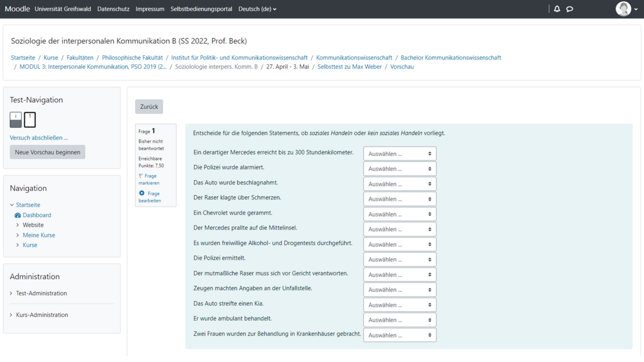The width and height of the screenshot is (644, 362).
Task: Click the Dashboard icon in Navigation
Action: point(18,215)
